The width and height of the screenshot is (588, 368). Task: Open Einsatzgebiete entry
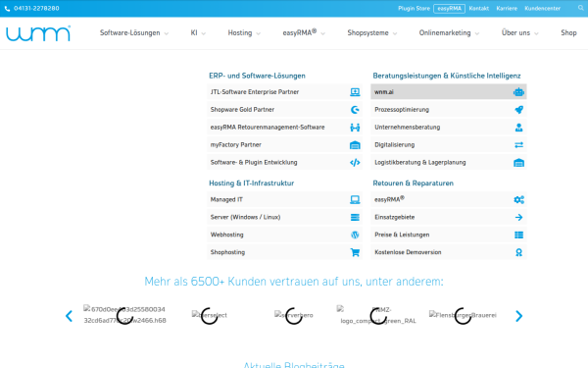pos(449,218)
